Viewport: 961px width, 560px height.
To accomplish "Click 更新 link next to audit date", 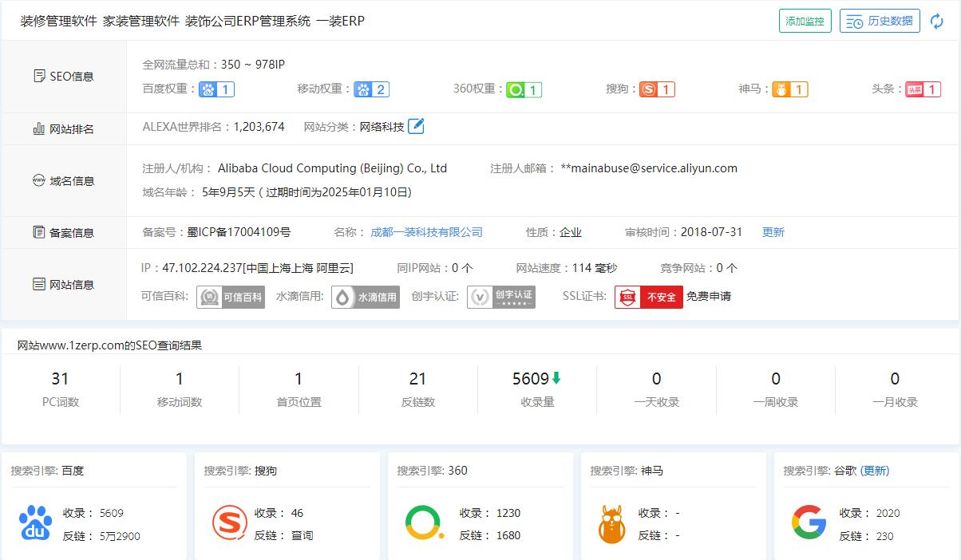I will click(x=773, y=232).
